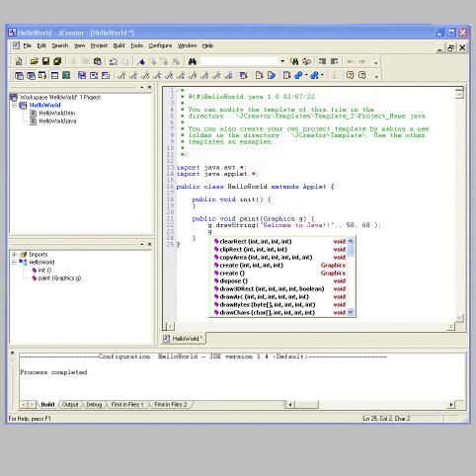Select the HelloWorld document tab
Viewport: 476px width, 476px height.
tap(184, 339)
